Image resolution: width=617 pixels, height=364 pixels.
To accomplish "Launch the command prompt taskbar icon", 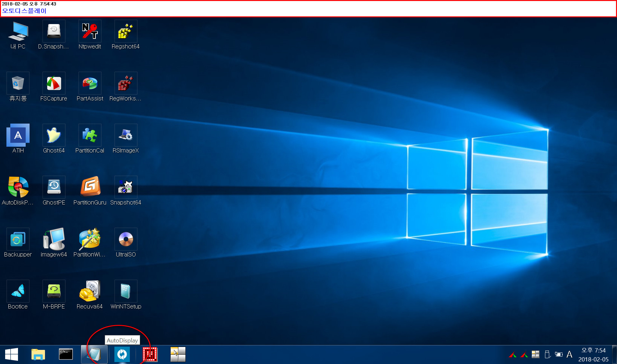I will [66, 355].
